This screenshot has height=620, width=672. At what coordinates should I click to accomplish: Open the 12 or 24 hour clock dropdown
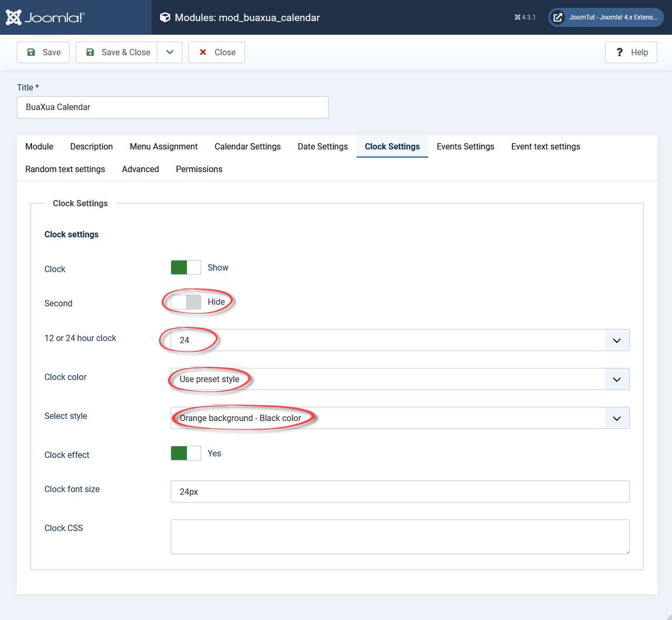(x=400, y=340)
